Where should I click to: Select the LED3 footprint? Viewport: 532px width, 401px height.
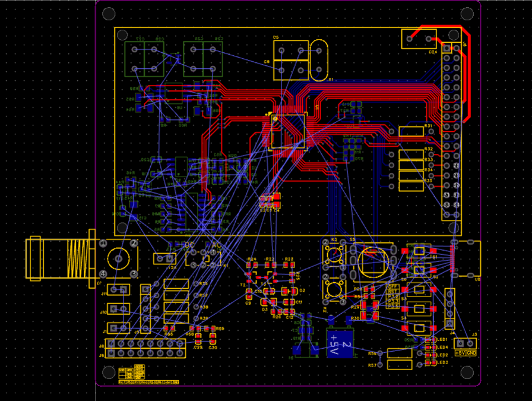[x=431, y=363]
